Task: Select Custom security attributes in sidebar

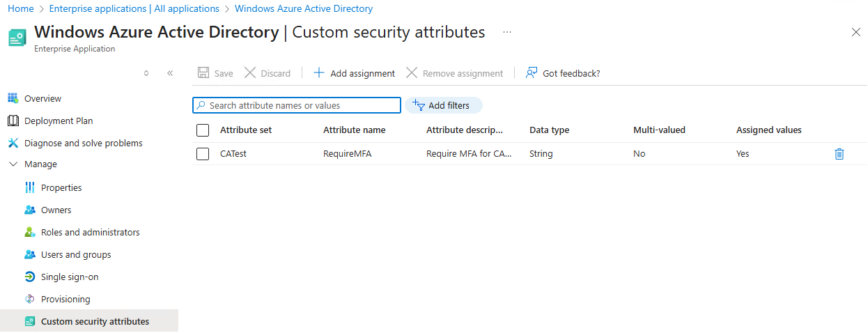Action: tap(89, 321)
